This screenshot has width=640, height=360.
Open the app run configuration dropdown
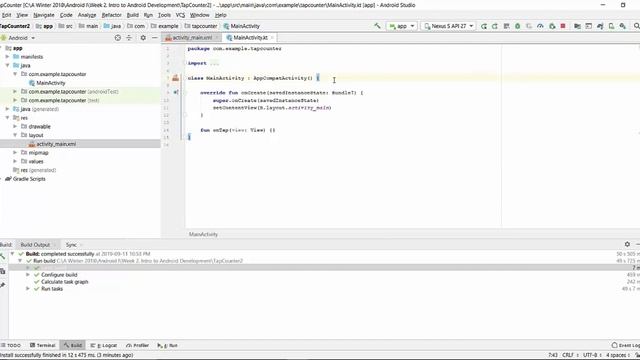tap(402, 26)
